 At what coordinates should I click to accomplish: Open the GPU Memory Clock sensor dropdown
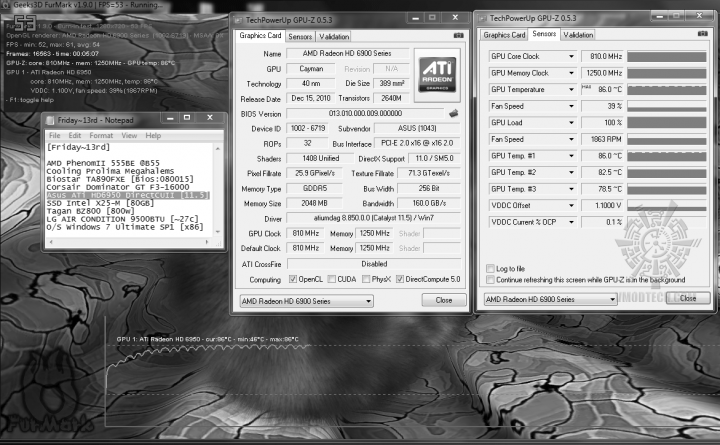pos(571,73)
